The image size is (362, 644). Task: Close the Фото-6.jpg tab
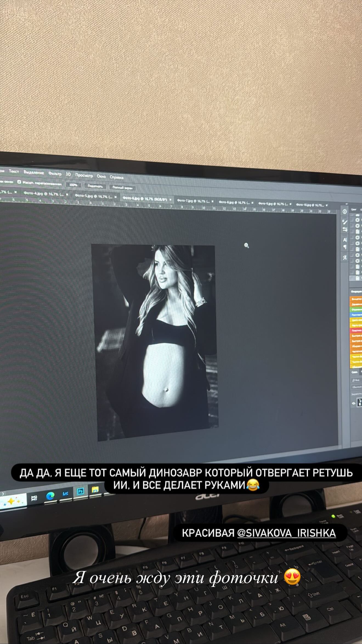click(170, 200)
